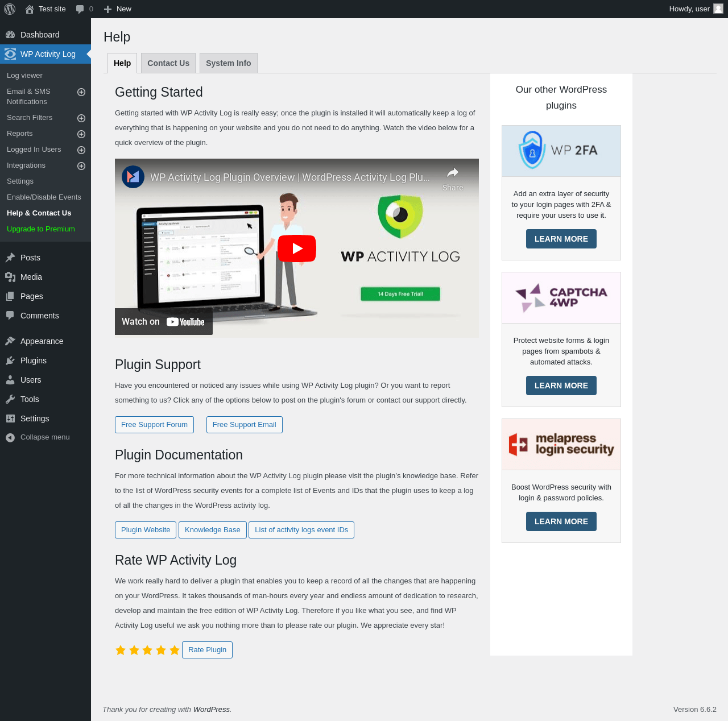Screen dimensions: 728x721
Task: Open the comments bubble icon in admin bar
Action: coord(80,9)
